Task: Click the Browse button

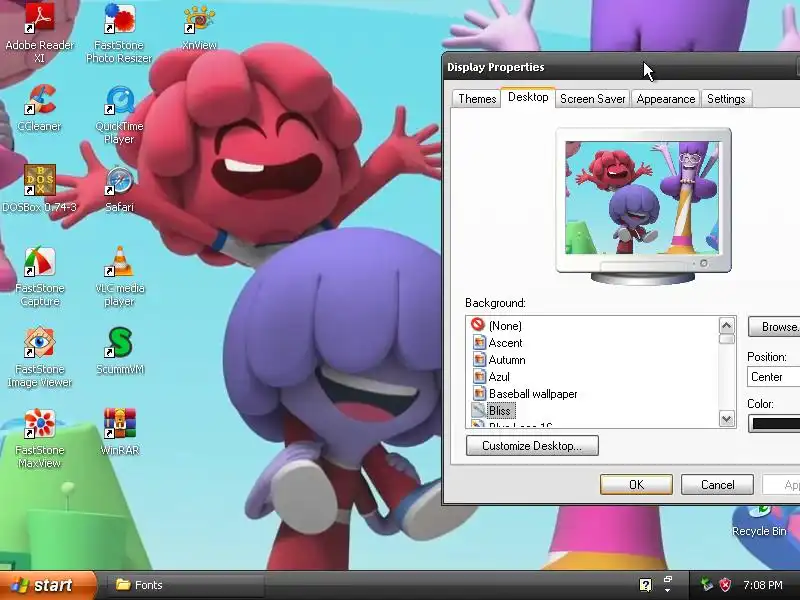Action: tap(774, 327)
